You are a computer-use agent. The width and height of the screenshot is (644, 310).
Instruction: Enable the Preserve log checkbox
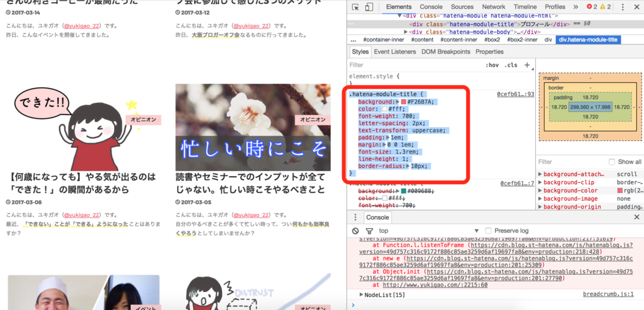(488, 231)
